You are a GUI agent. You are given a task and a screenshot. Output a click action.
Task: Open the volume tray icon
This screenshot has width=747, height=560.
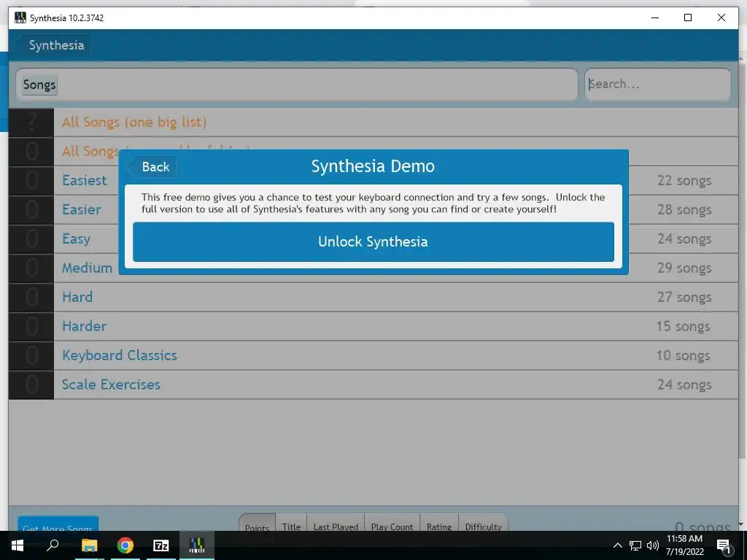(x=653, y=545)
